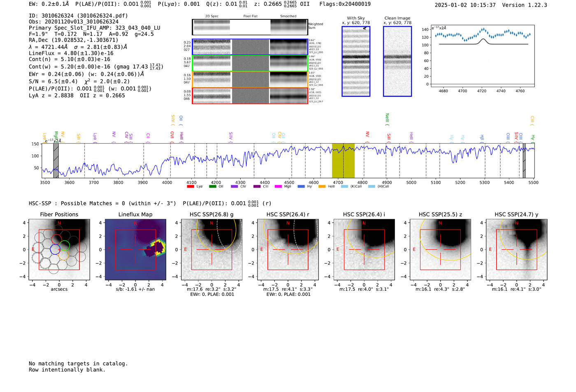Click the red OVI line label

(x=172, y=136)
